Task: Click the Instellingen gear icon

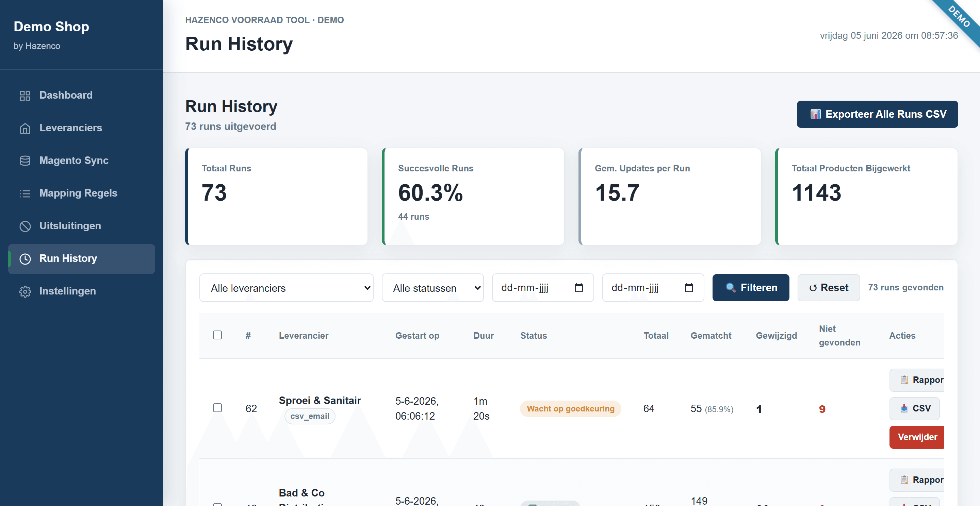Action: [x=25, y=291]
